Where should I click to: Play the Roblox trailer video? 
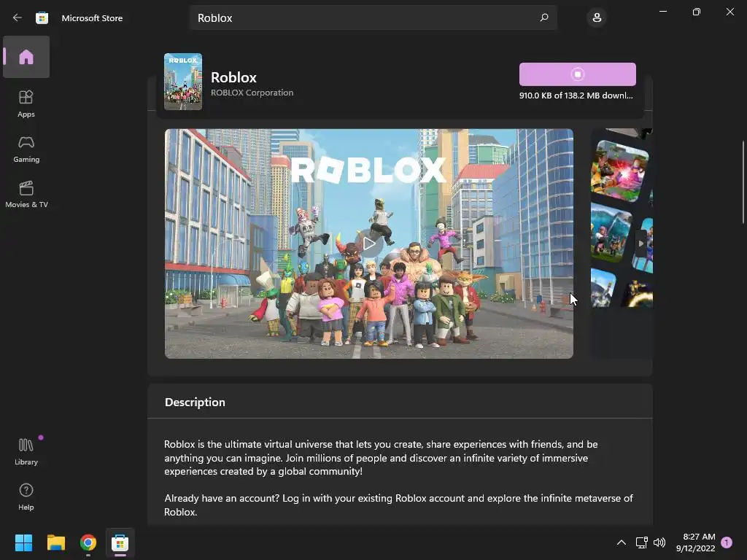369,244
